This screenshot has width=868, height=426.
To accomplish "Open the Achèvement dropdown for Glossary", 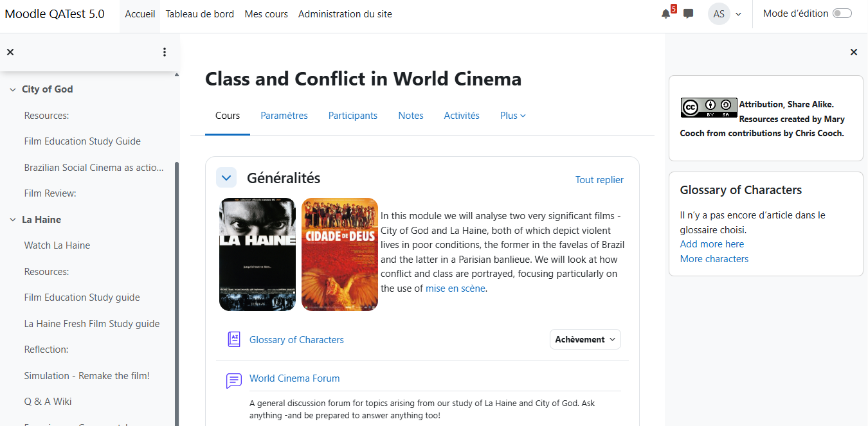I will (585, 339).
